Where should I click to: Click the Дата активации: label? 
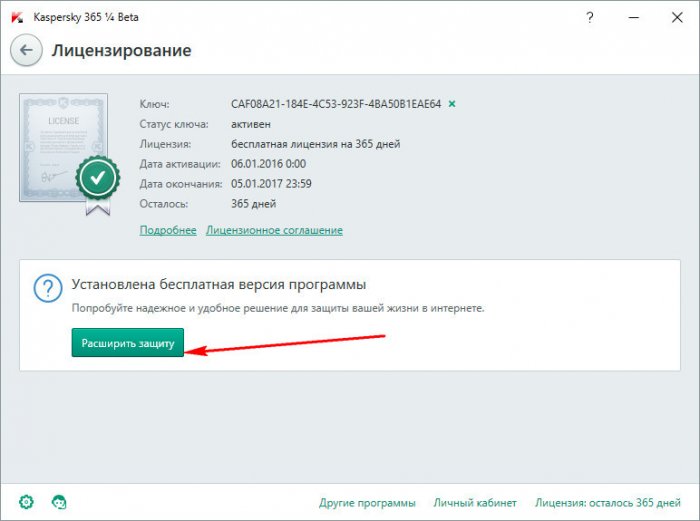[x=180, y=164]
